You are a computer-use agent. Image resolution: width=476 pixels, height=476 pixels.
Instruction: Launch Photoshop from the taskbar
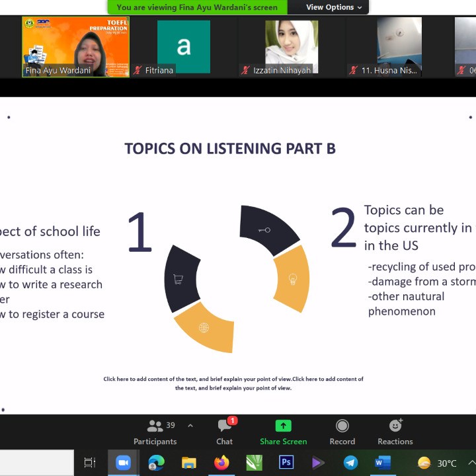(x=286, y=463)
